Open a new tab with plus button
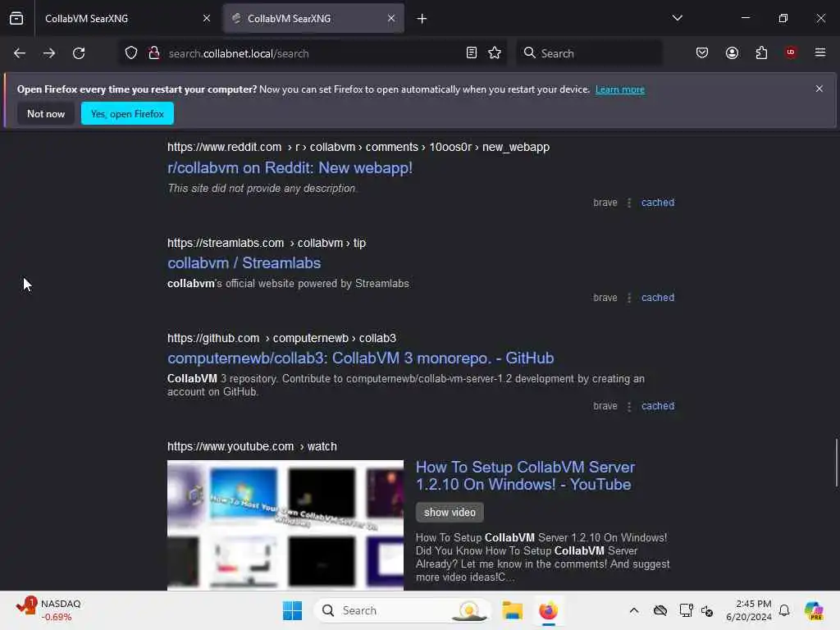840x630 pixels. pos(422,19)
